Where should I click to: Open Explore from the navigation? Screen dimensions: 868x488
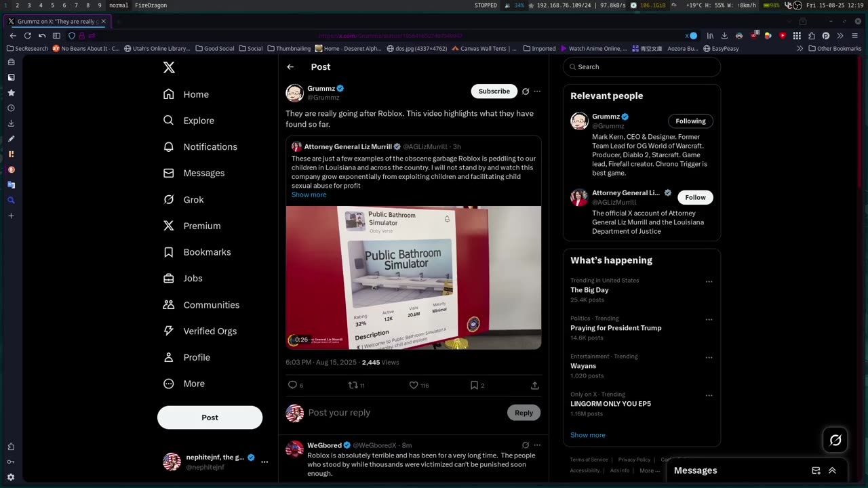pyautogui.click(x=189, y=121)
